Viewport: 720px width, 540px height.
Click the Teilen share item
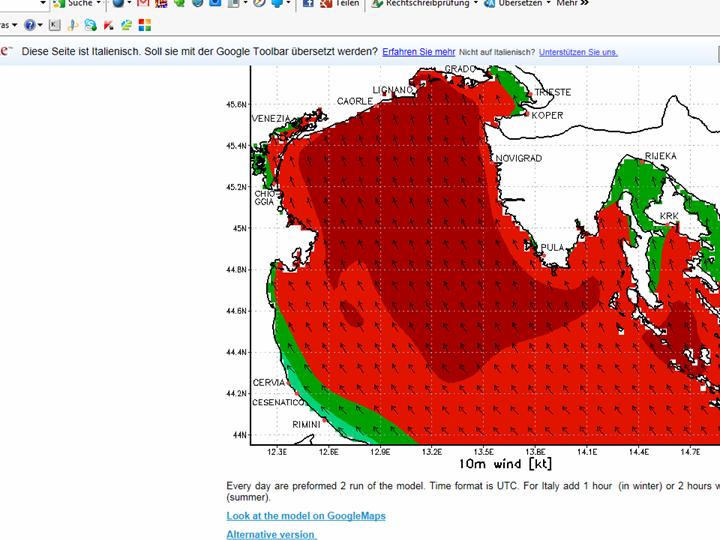[x=347, y=4]
